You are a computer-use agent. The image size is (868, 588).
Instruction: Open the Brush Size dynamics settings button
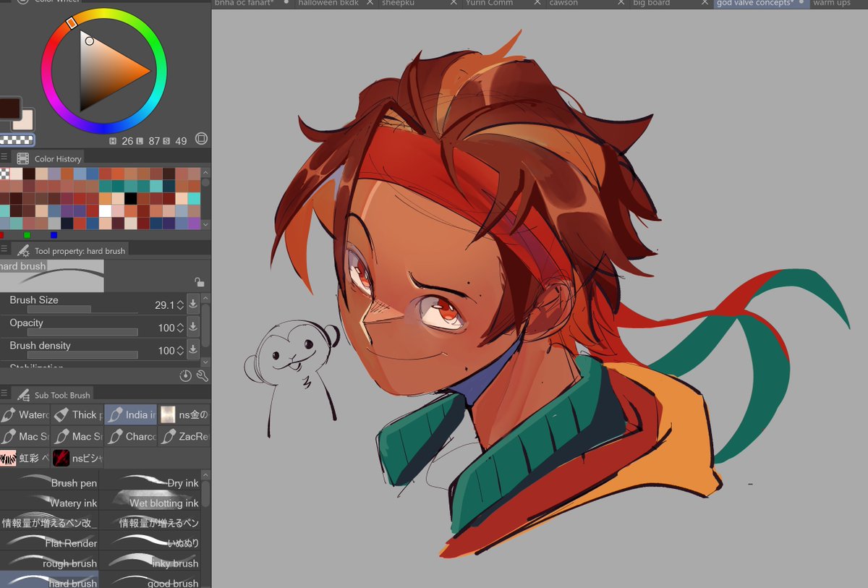(x=193, y=304)
